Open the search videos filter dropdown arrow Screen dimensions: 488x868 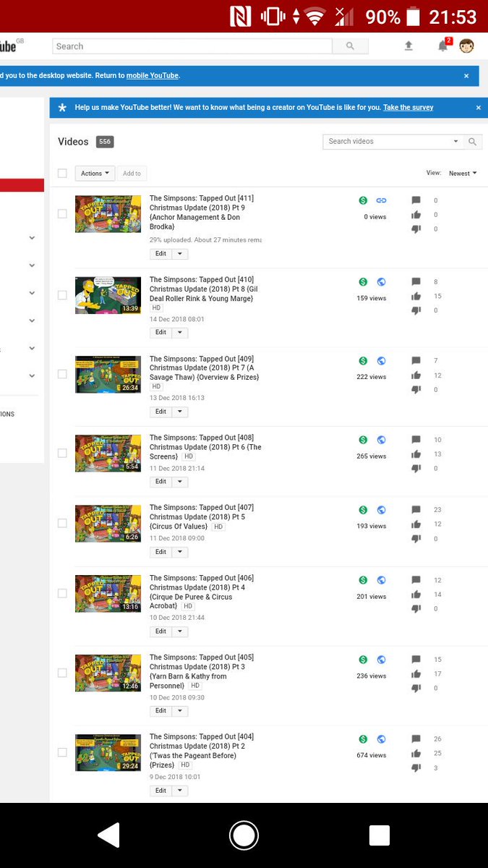[455, 142]
